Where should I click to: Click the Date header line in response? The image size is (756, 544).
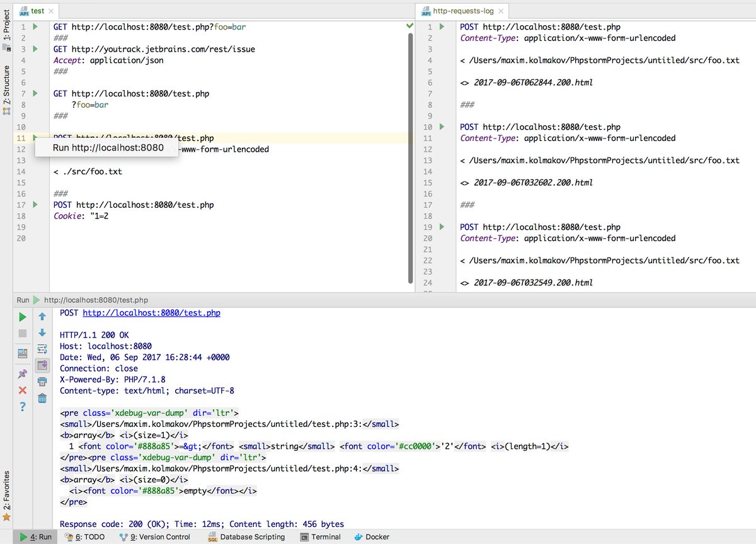coord(145,357)
